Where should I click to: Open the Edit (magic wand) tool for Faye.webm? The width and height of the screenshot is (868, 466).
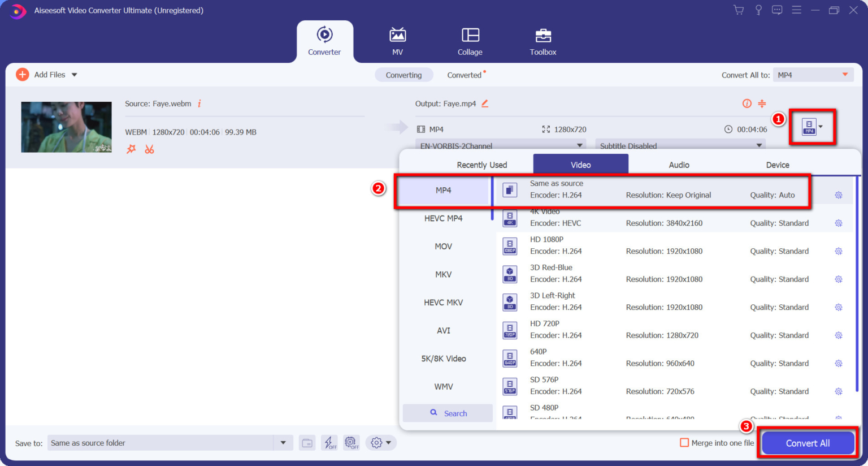tap(131, 149)
